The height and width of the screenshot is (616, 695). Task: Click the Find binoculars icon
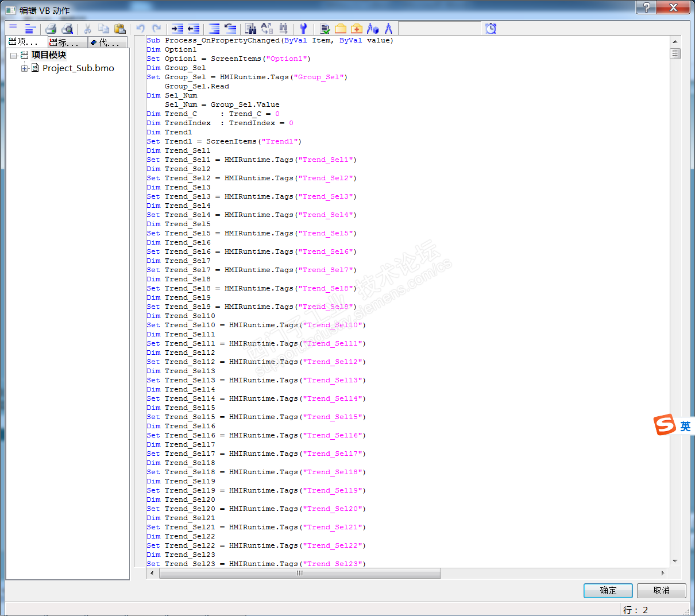pos(251,28)
